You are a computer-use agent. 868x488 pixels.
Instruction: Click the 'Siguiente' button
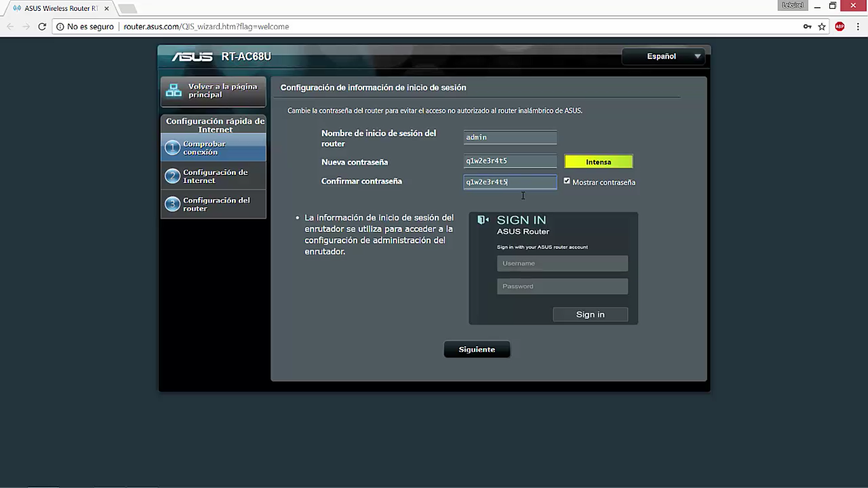477,349
